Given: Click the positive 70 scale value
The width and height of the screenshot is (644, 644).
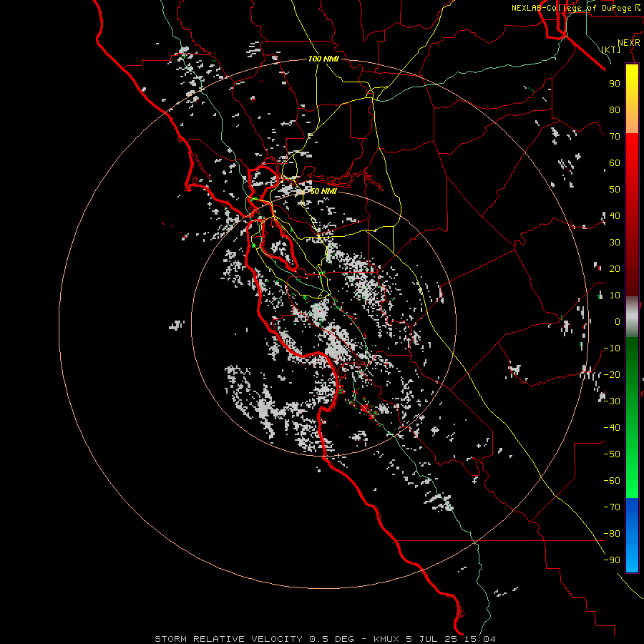Looking at the screenshot, I should 615,137.
